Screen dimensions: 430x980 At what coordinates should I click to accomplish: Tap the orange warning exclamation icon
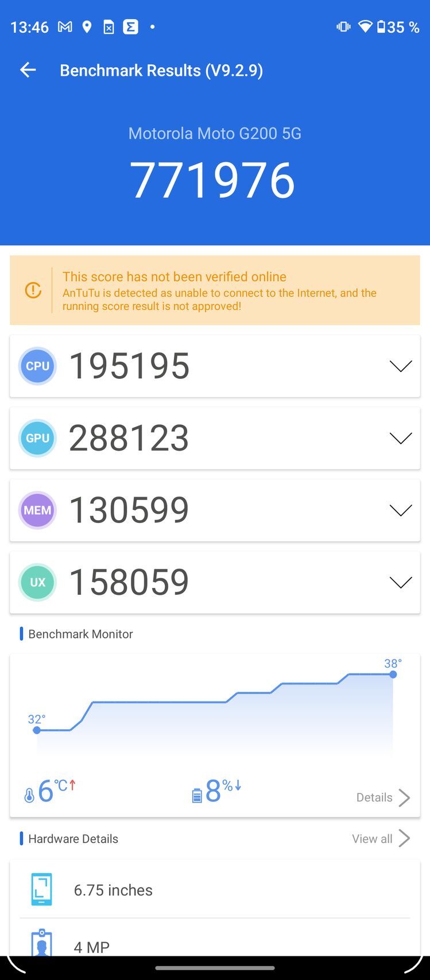pos(33,290)
